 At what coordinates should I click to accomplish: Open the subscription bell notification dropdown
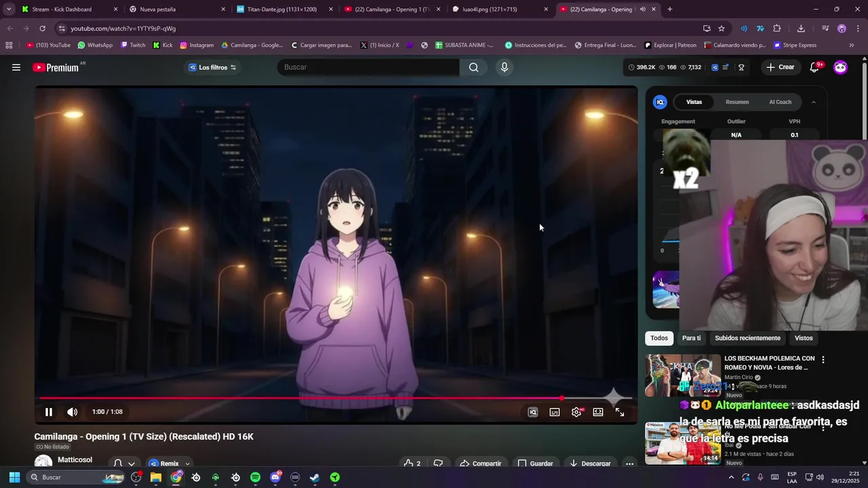(x=124, y=464)
